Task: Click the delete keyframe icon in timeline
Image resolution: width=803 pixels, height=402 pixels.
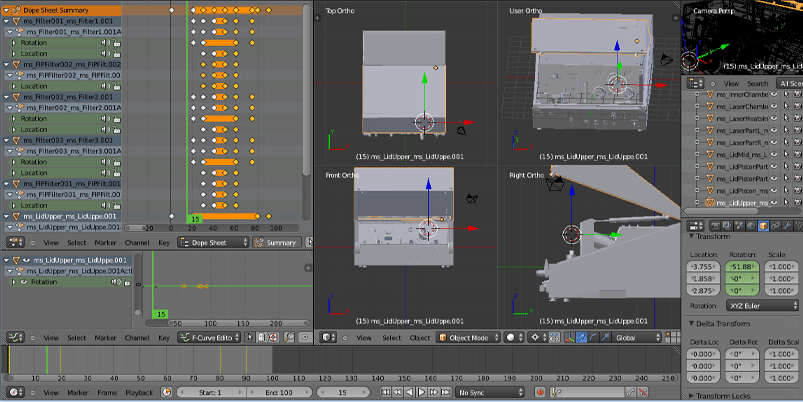Action: [643, 392]
